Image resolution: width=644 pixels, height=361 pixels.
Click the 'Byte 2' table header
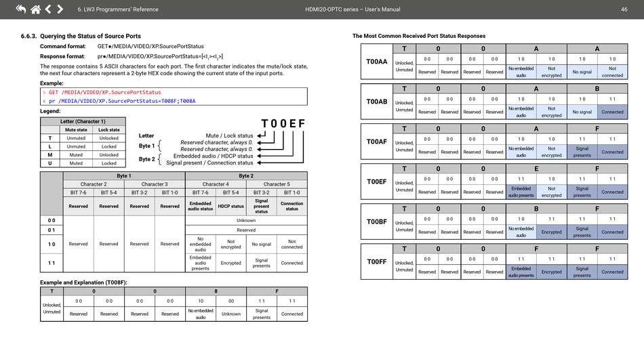coord(246,175)
